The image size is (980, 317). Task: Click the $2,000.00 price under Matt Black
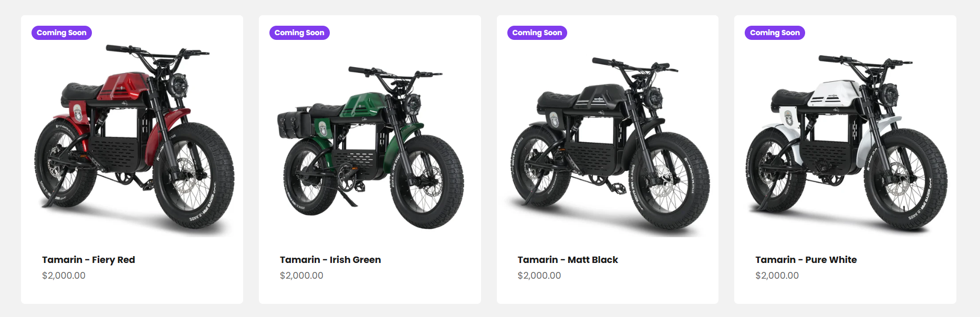pos(539,276)
